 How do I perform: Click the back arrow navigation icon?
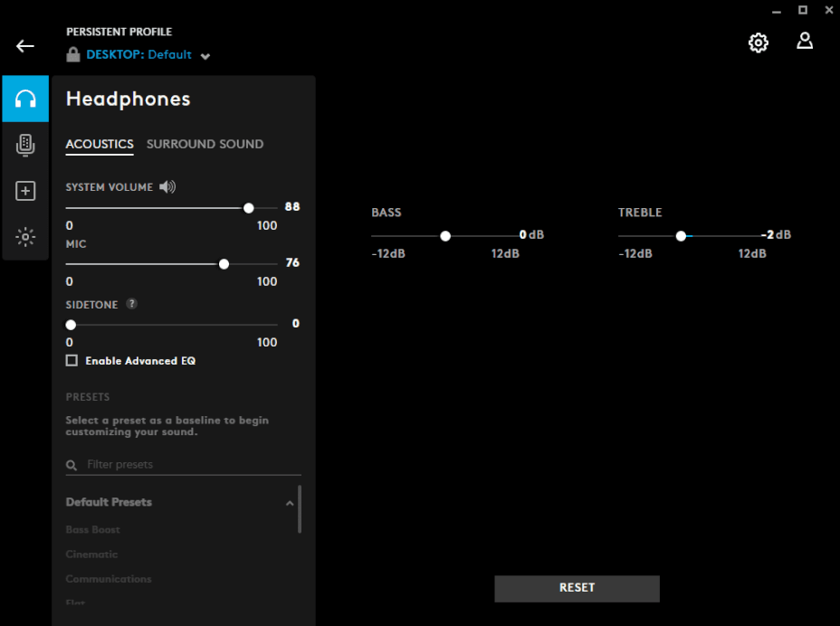[24, 45]
